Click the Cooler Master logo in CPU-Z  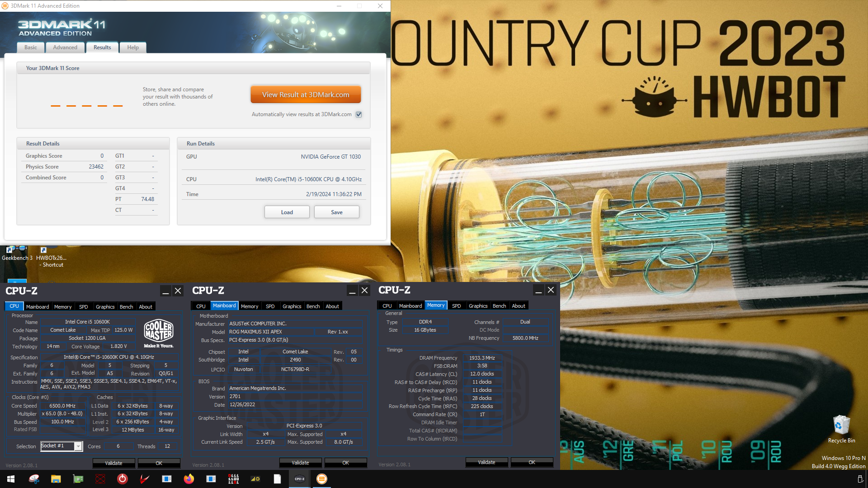(158, 333)
